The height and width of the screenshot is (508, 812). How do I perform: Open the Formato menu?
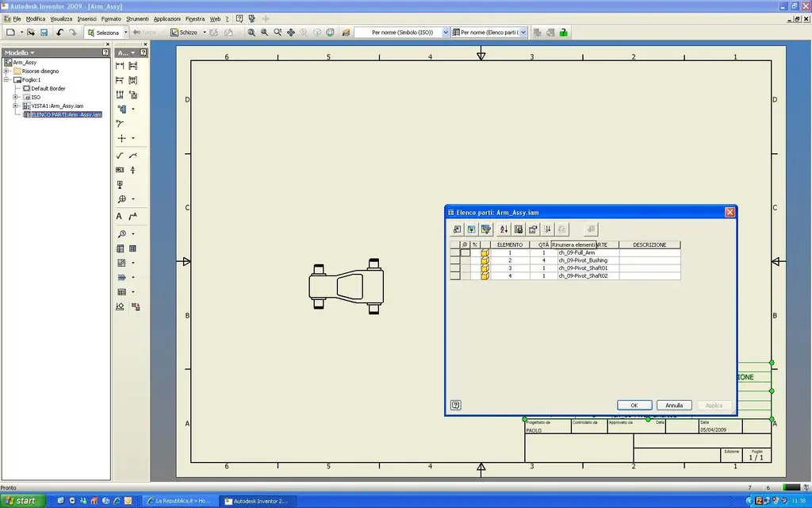[111, 19]
